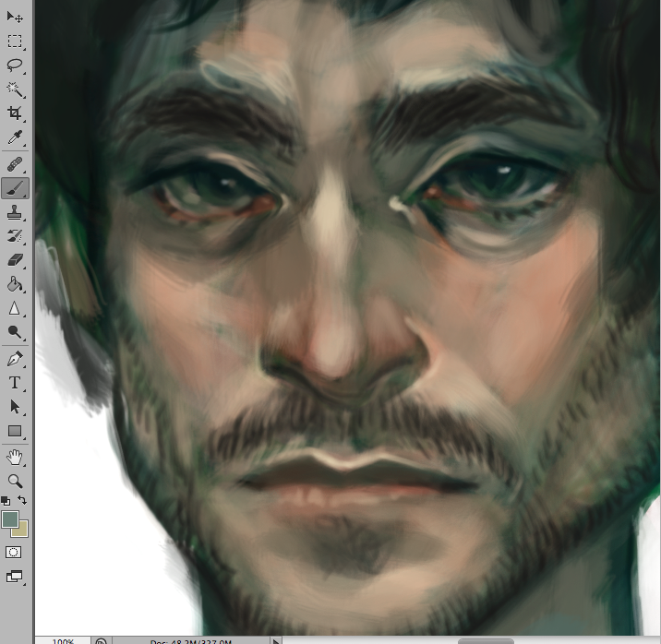This screenshot has height=644, width=661.
Task: Select the Brush tool
Action: pos(15,188)
